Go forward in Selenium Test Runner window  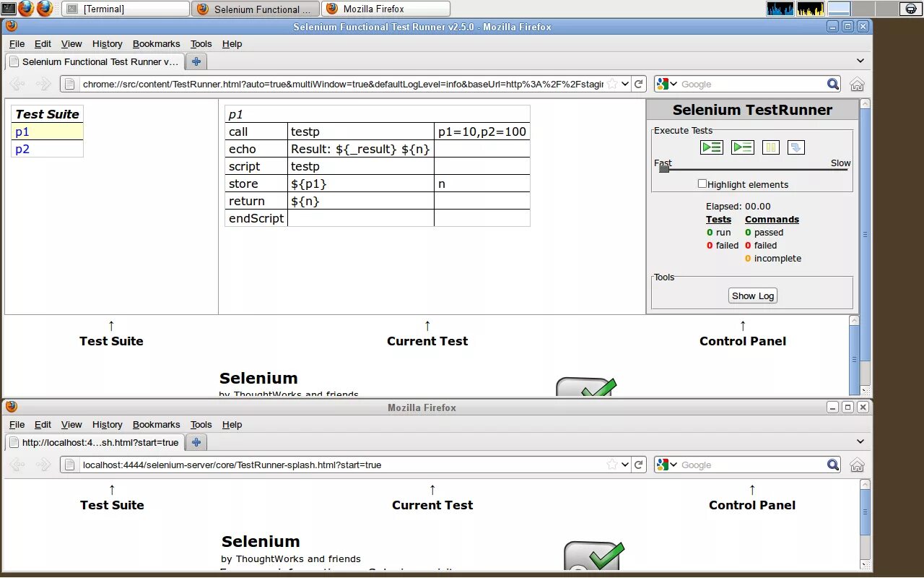coord(43,84)
